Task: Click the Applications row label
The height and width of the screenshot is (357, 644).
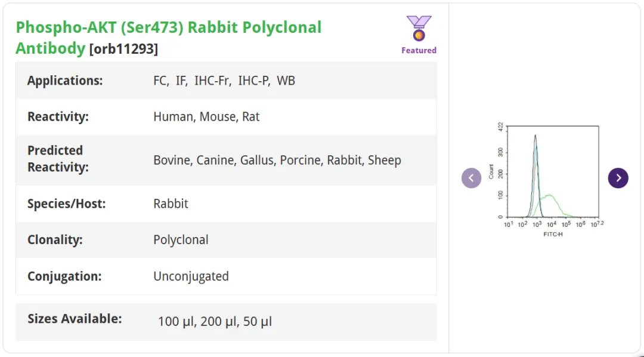Action: [65, 81]
